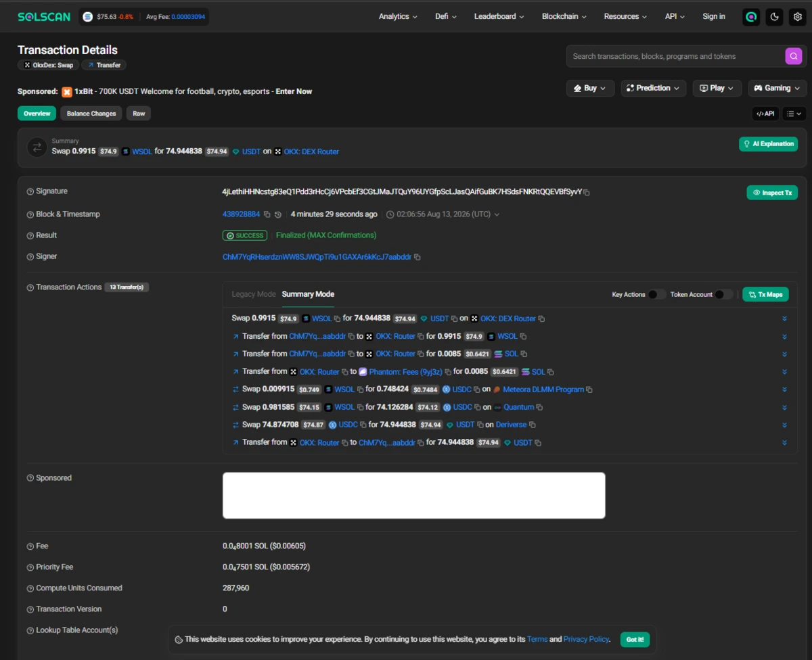Viewport: 812px width, 660px height.
Task: Copy Meteora DLMM Program address
Action: pyautogui.click(x=589, y=390)
